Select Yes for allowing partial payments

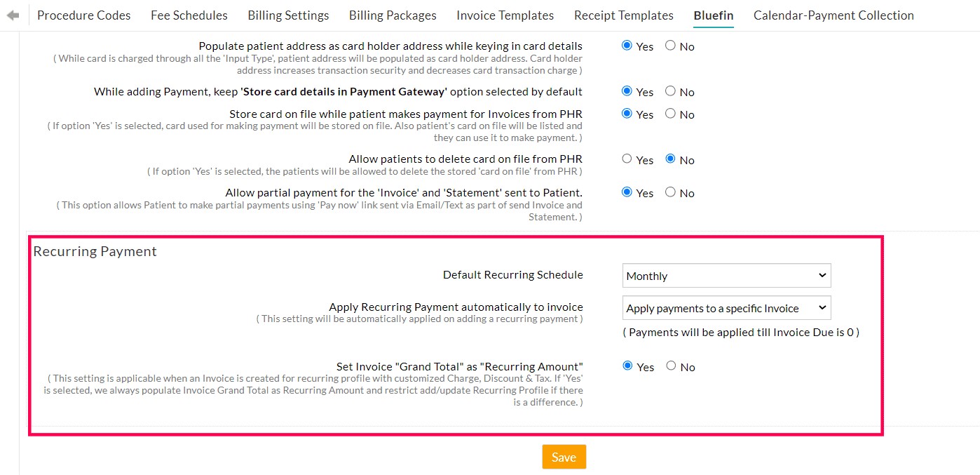pyautogui.click(x=627, y=192)
